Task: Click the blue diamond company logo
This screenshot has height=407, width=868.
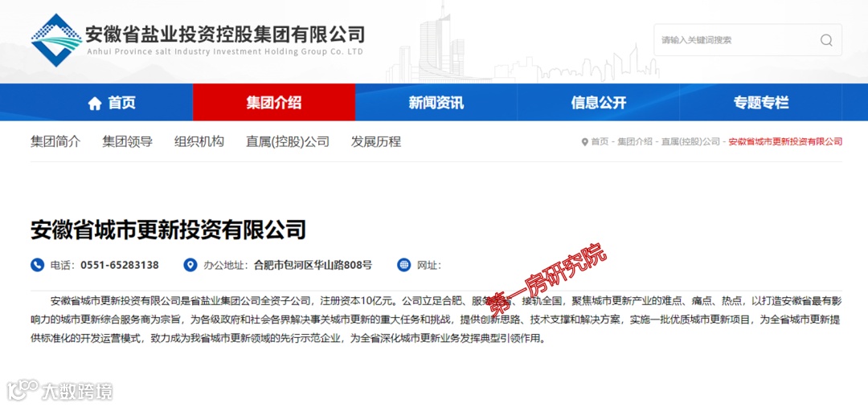Action: pos(56,40)
